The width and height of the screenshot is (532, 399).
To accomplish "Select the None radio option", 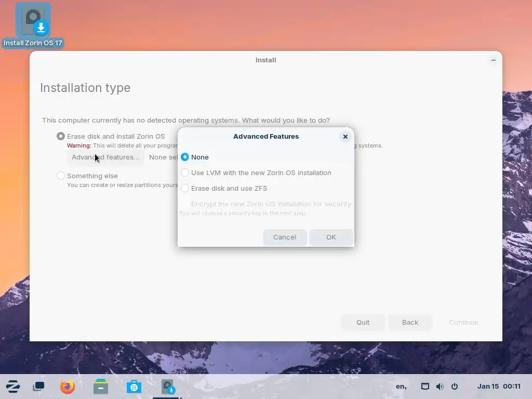I will [x=195, y=157].
